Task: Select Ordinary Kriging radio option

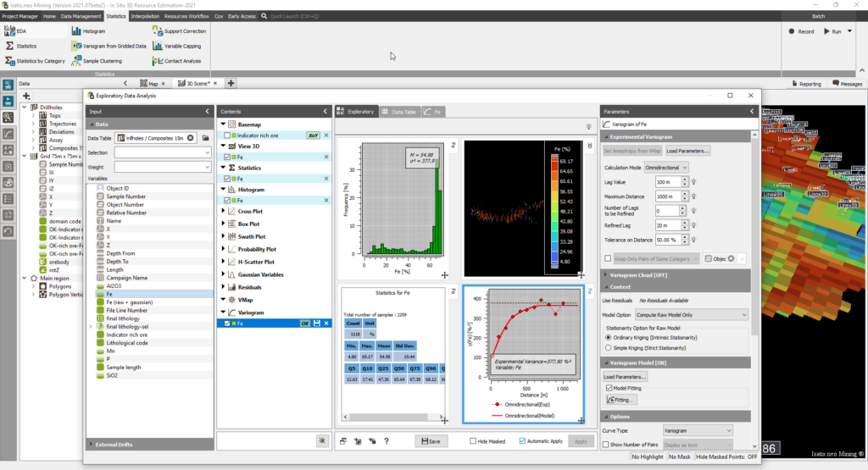Action: pos(609,337)
